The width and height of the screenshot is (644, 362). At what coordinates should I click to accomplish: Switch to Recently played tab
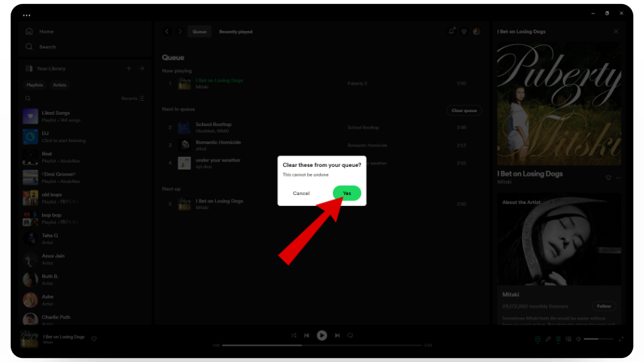point(235,32)
